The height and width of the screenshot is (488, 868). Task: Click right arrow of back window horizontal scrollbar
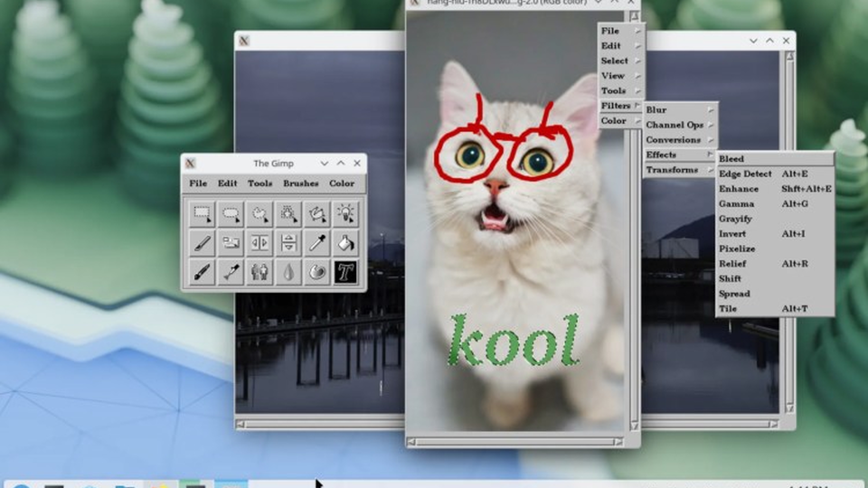point(774,425)
